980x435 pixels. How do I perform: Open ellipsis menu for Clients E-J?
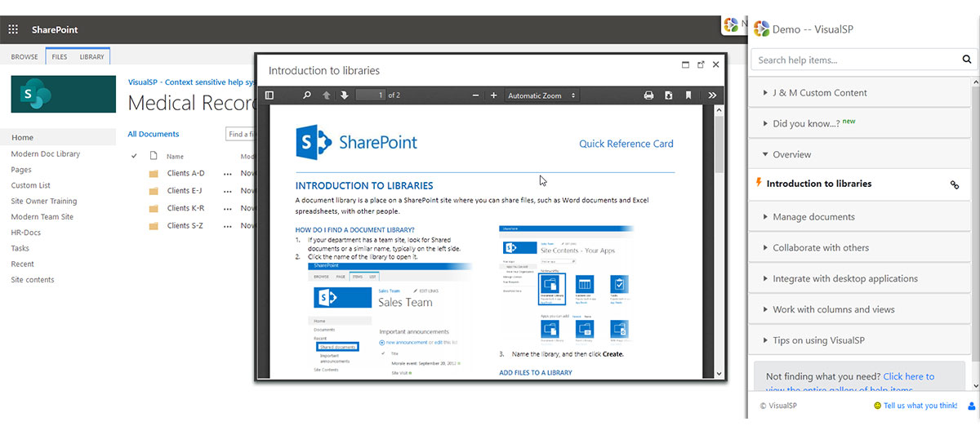[228, 191]
